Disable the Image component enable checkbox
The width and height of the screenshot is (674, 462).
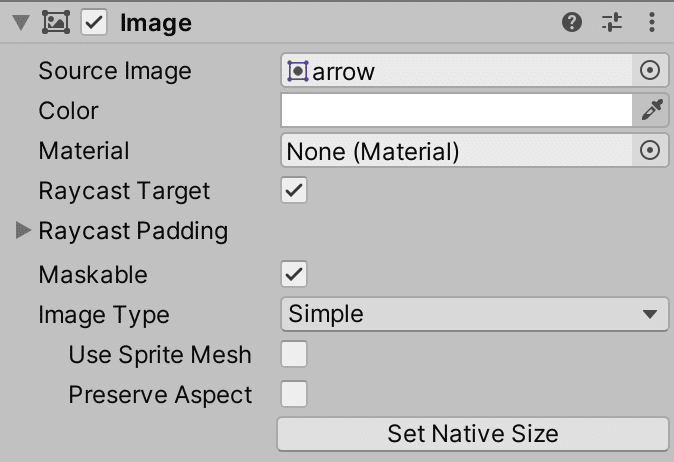point(93,22)
